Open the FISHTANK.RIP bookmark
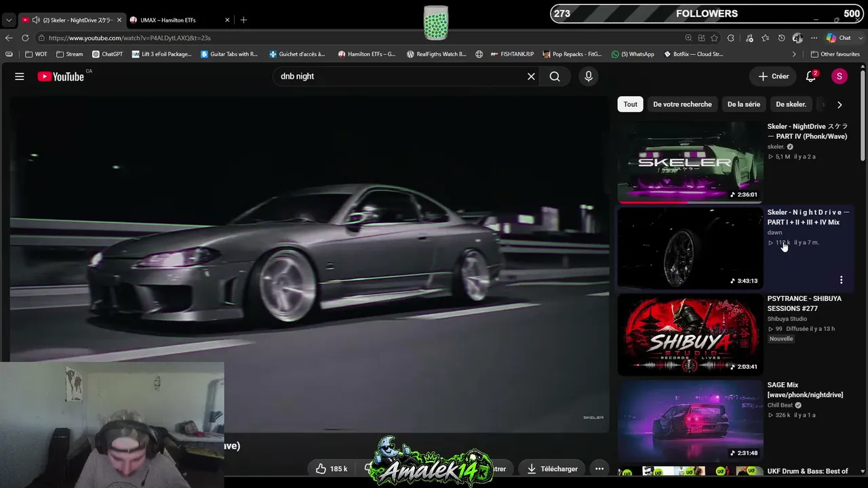Viewport: 868px width, 488px height. point(513,54)
